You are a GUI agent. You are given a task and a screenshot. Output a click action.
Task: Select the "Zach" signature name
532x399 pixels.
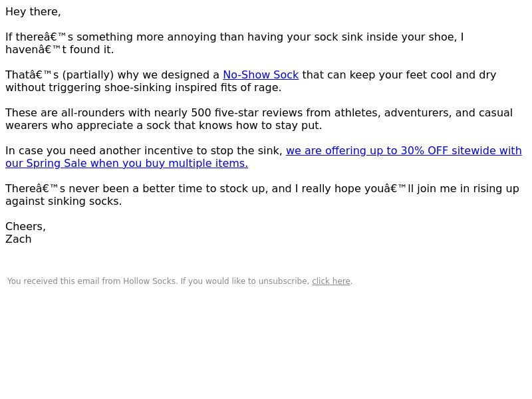click(19, 239)
